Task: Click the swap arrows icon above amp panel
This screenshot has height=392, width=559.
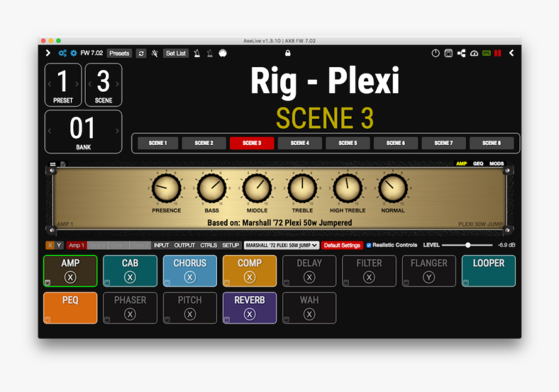Action: tap(53, 164)
